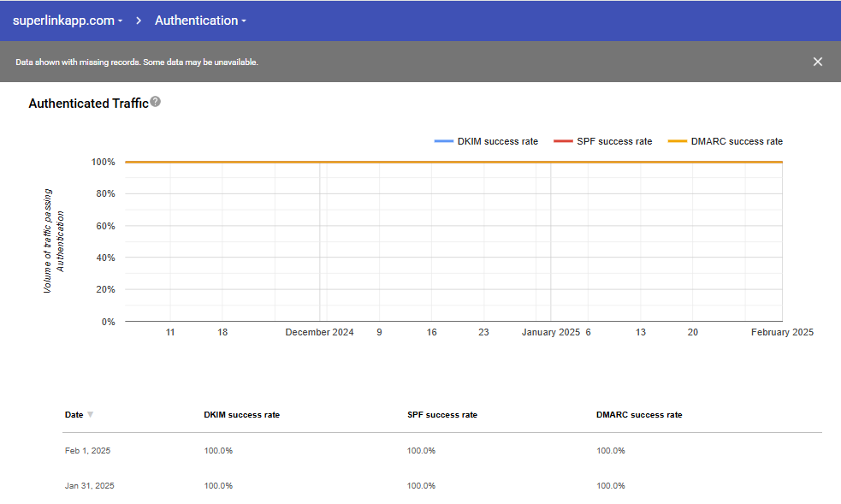Toggle the DMARC success rate legend label
Image resolution: width=841 pixels, height=504 pixels.
[736, 142]
